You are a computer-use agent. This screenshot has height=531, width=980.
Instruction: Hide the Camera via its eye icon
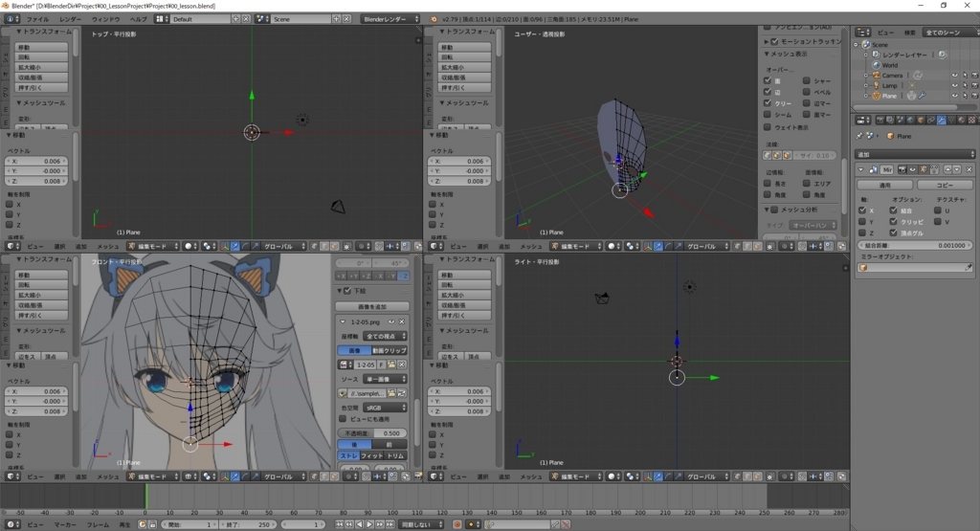pyautogui.click(x=954, y=75)
